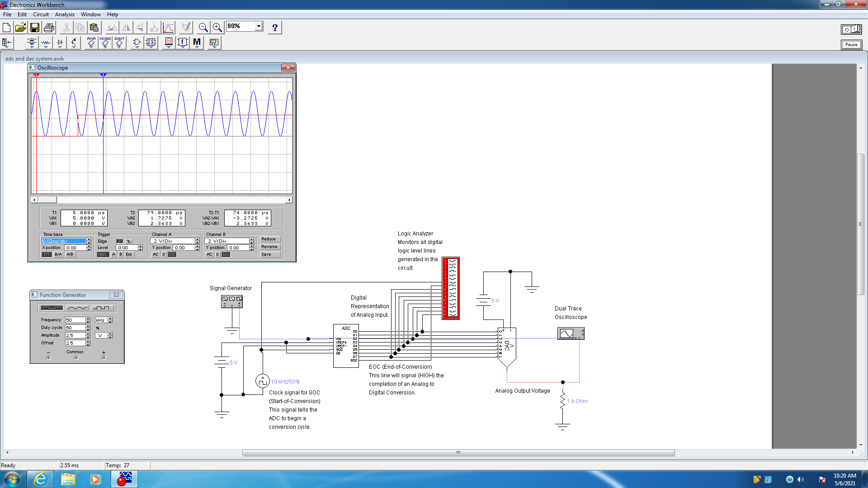
Task: Click Time base 0.02ms/div spinner arrows
Action: coord(89,241)
